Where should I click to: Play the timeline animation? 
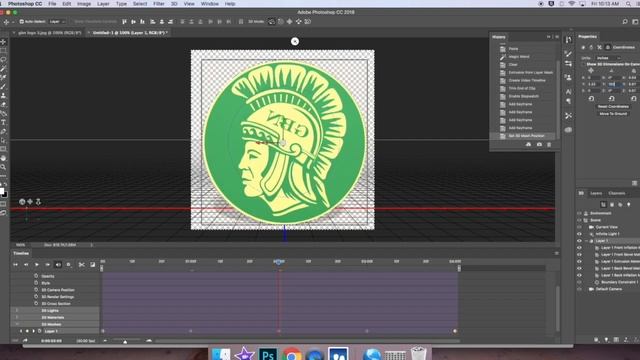[37, 265]
